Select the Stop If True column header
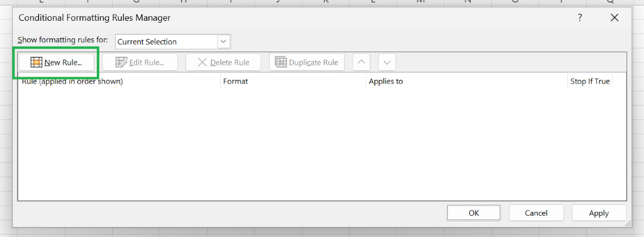Screen dimensions: 644x237 (590, 81)
